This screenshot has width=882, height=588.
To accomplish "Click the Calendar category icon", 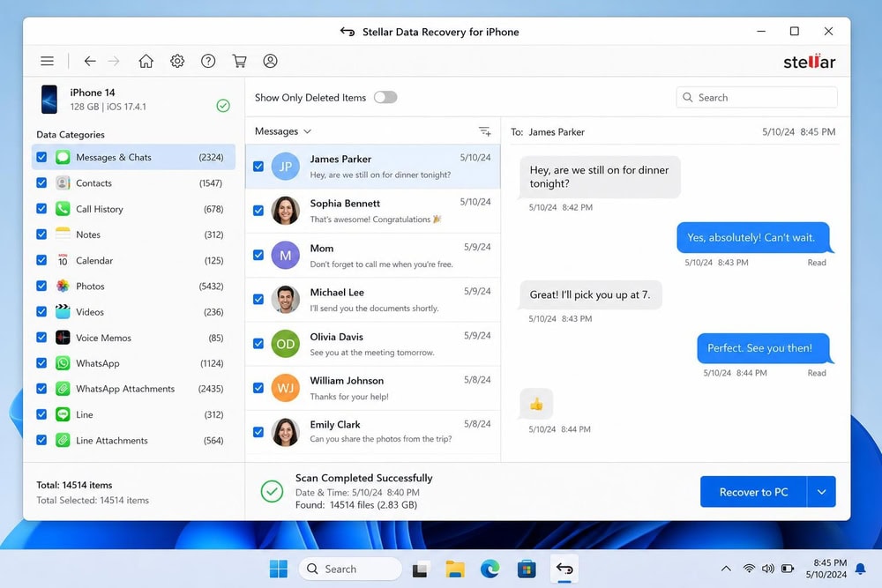I will pos(63,260).
